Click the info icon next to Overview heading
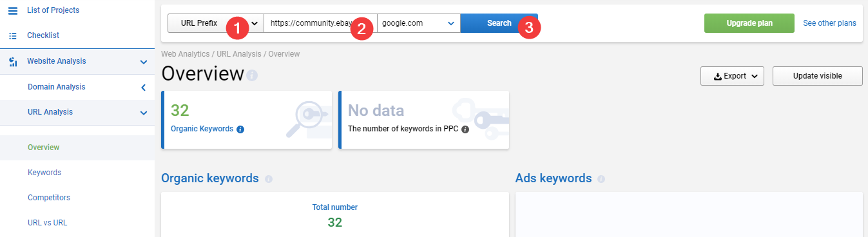 tap(252, 75)
